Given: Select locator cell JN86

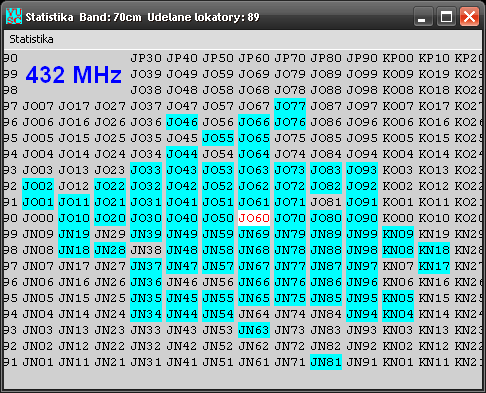Looking at the screenshot, I should 326,282.
